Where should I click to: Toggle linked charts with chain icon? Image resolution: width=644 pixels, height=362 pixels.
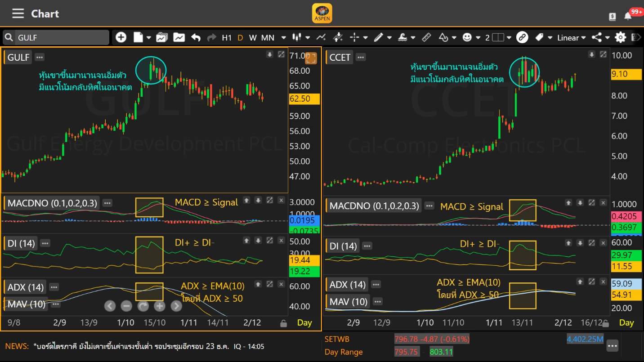click(522, 37)
